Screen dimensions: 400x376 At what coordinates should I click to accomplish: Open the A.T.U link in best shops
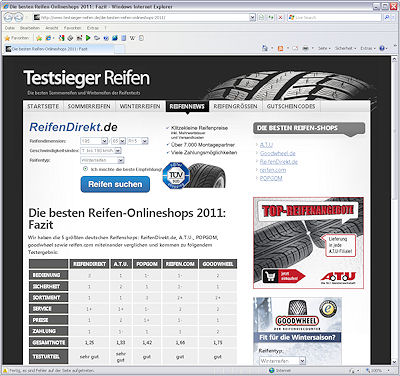click(x=266, y=145)
